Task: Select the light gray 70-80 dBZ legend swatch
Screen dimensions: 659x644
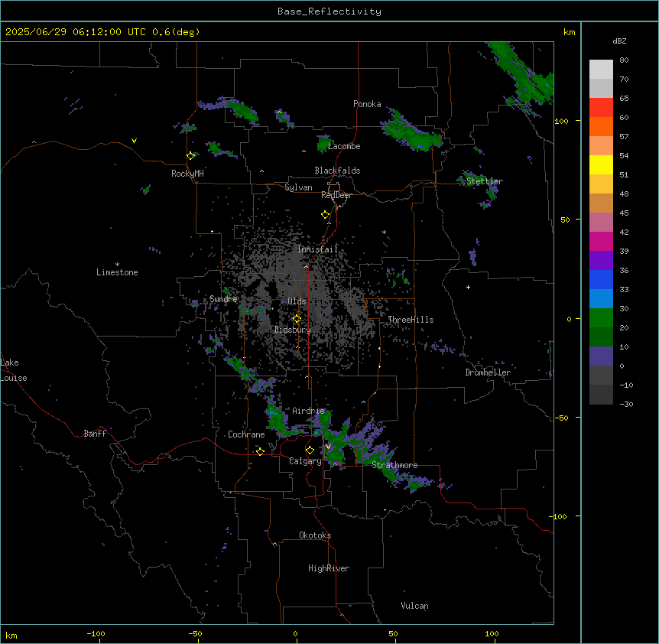Action: (601, 70)
